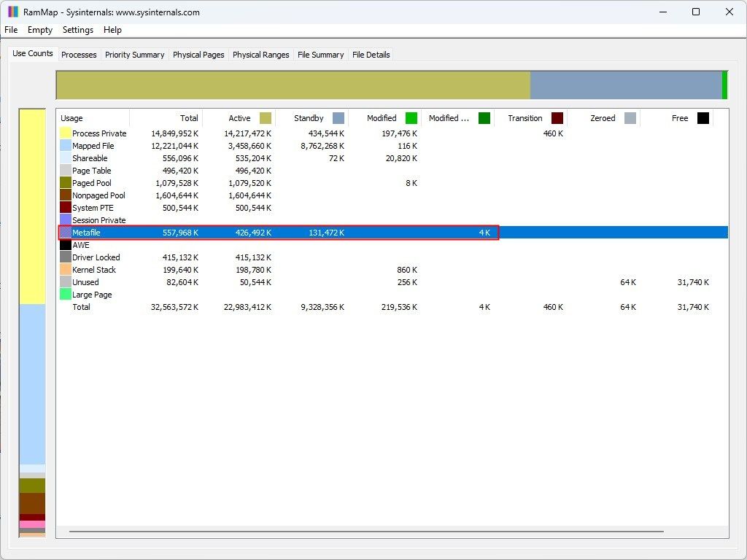Click the 32,563,572 K grand total value
Viewport: 747px width, 560px height.
174,307
